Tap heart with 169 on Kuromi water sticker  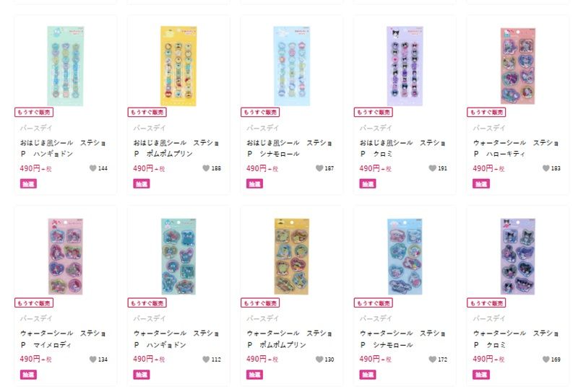point(546,360)
